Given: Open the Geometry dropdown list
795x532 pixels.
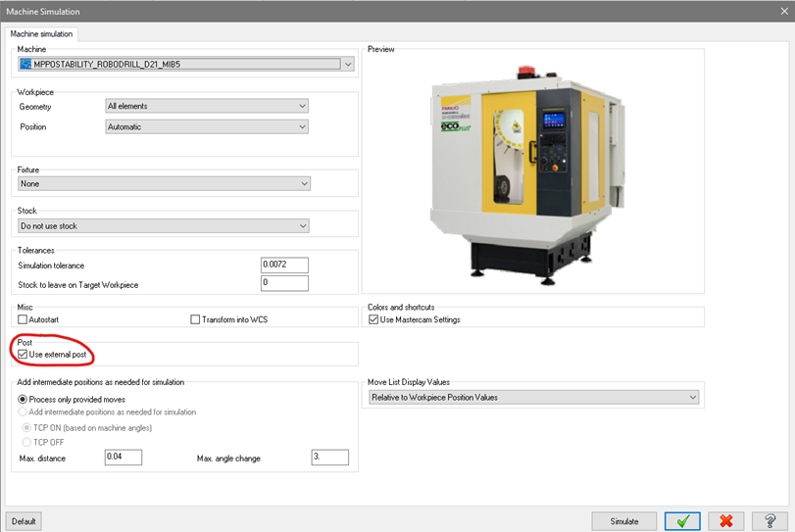Looking at the screenshot, I should click(x=301, y=106).
